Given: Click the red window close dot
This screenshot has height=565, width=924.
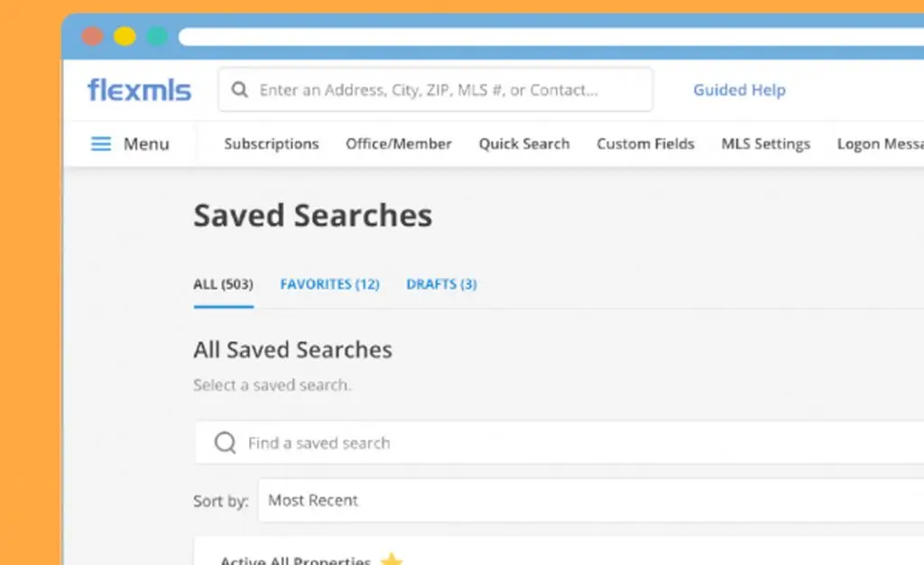Looking at the screenshot, I should (x=92, y=37).
